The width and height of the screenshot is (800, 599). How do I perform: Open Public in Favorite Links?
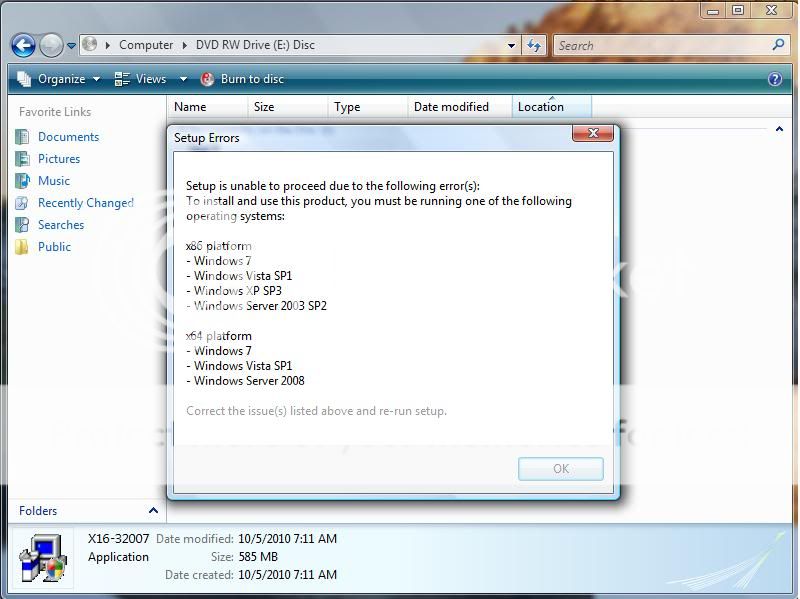pos(54,246)
